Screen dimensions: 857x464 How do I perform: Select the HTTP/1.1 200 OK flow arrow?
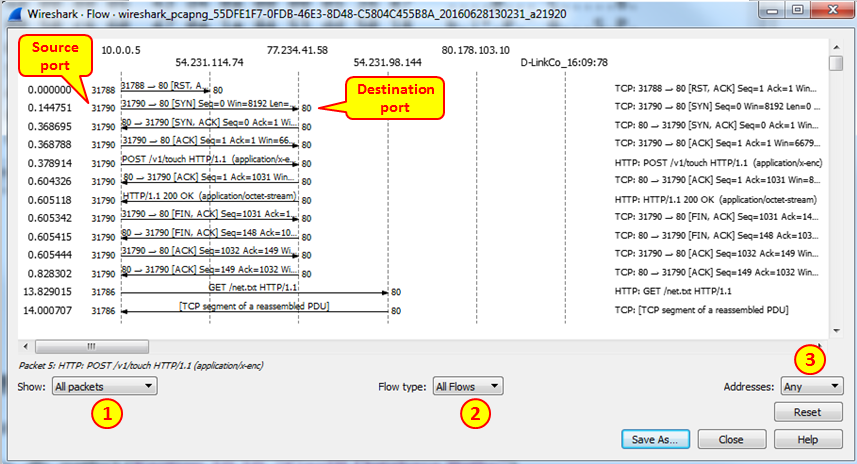click(210, 197)
